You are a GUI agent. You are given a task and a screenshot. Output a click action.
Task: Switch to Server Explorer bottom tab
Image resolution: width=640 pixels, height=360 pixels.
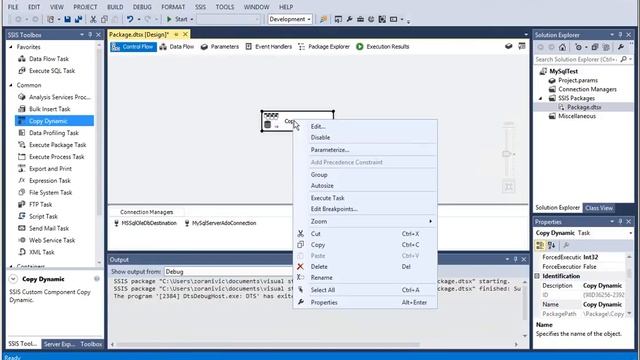59,344
